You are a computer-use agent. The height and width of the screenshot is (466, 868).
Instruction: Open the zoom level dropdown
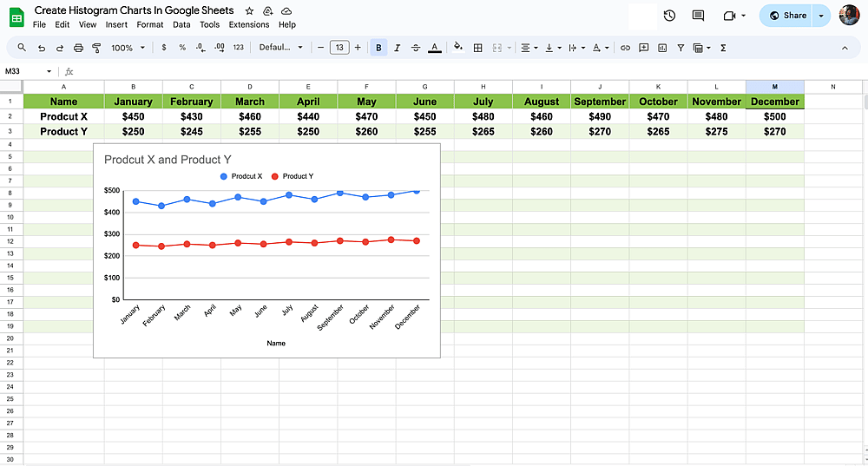point(128,48)
